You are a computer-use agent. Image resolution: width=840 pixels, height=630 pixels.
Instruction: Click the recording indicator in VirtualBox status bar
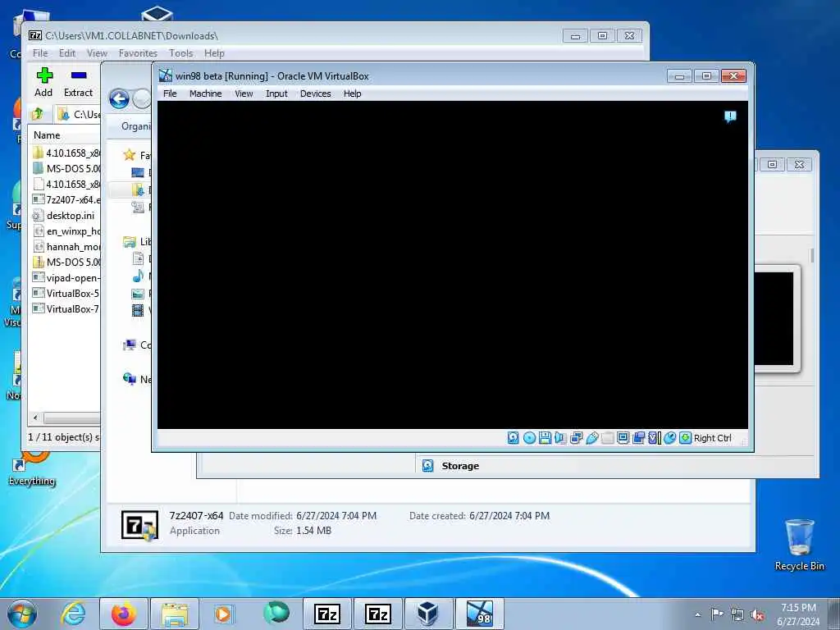[638, 438]
